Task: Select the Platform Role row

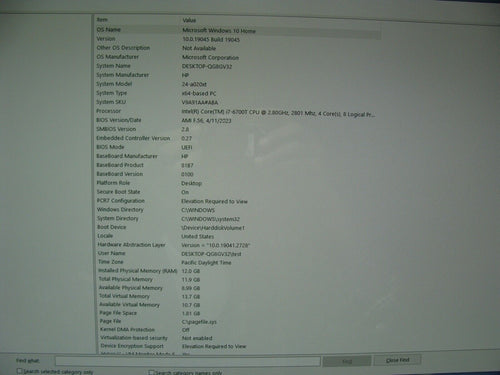Action: (237, 183)
